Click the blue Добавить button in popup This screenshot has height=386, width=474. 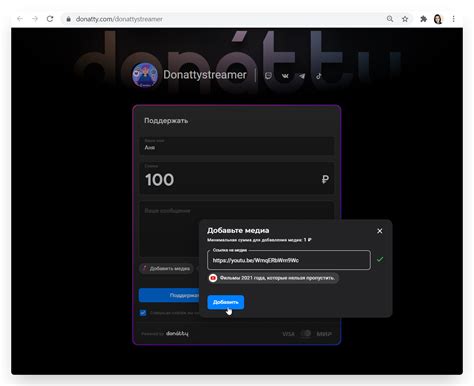tap(226, 302)
